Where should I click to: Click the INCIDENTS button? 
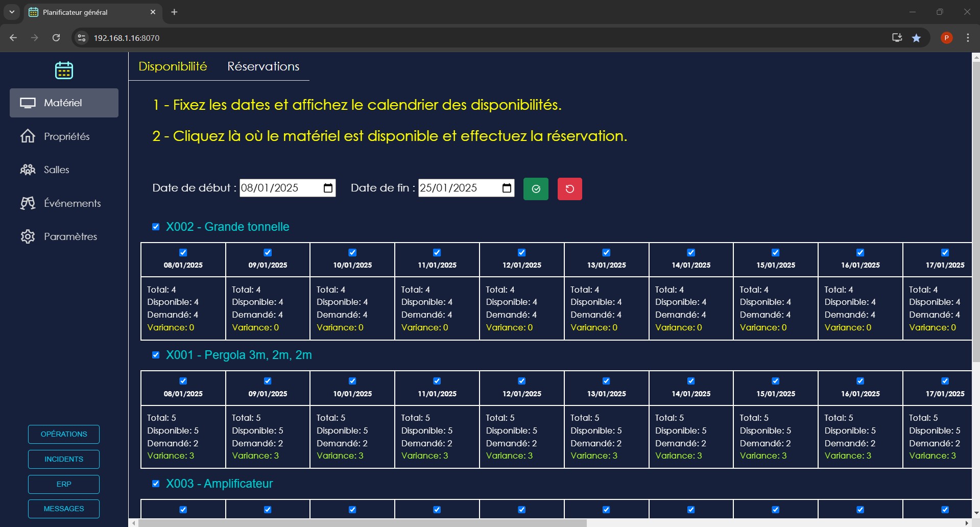64,459
